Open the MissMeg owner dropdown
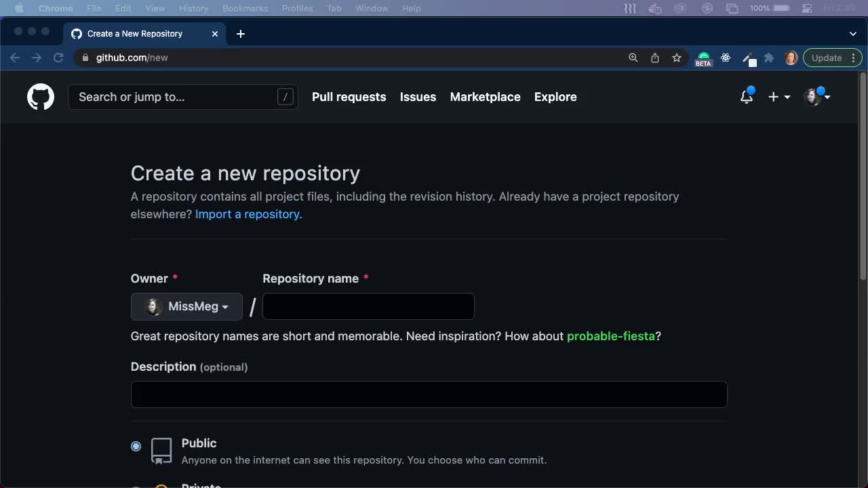The image size is (868, 488). coord(186,306)
